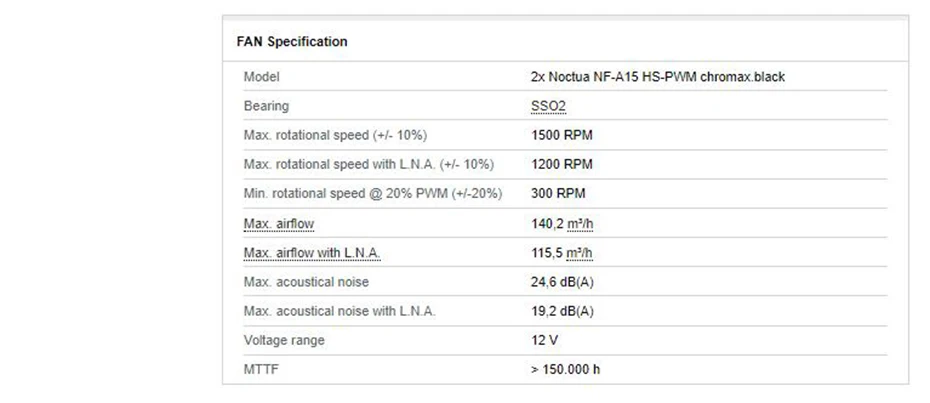Viewport: 930px width, 403px height.
Task: Click the 24,6 dB(A) noise value
Action: point(562,282)
